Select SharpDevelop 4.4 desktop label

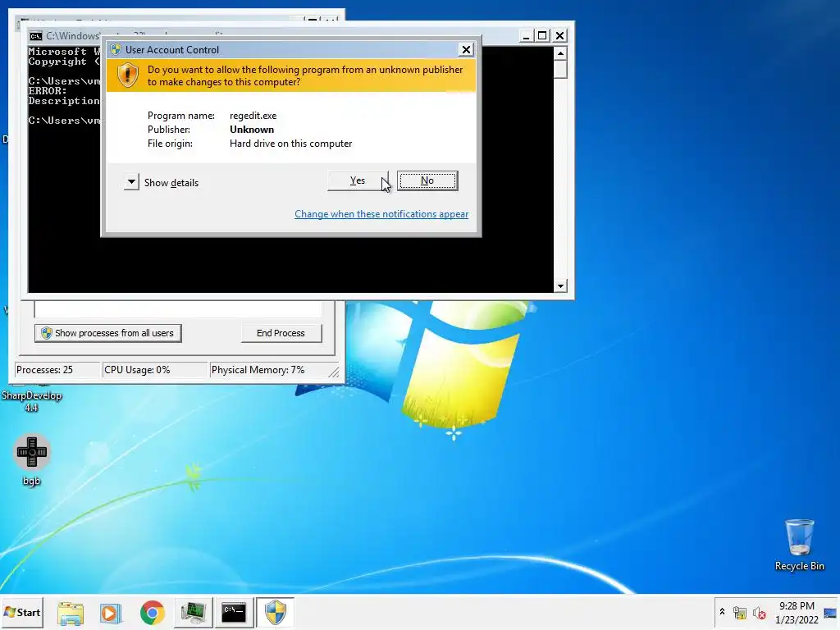point(32,401)
